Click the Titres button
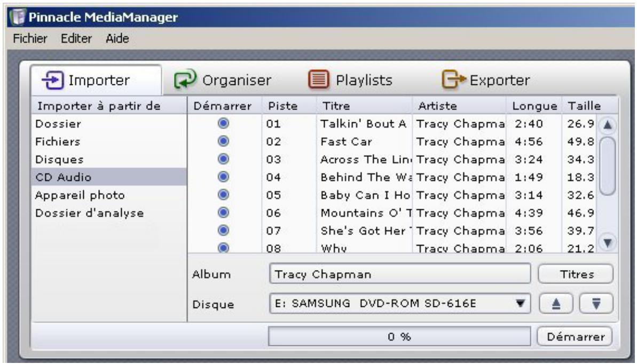 coord(576,274)
